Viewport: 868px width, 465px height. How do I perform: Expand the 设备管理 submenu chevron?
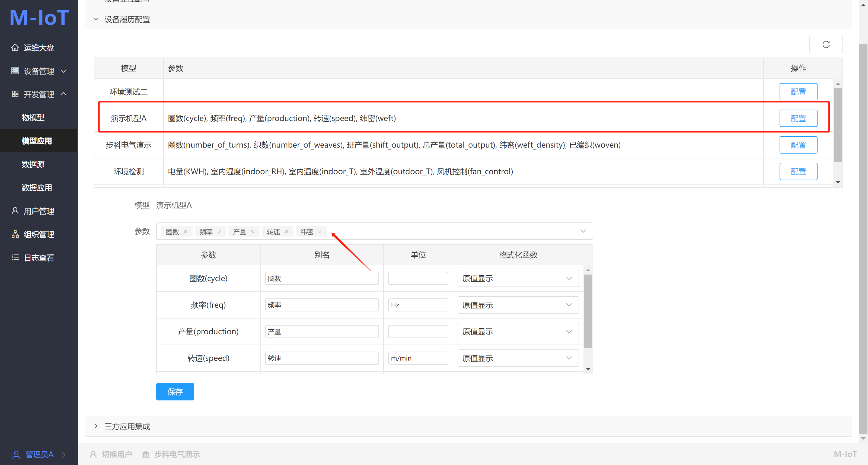tap(63, 71)
